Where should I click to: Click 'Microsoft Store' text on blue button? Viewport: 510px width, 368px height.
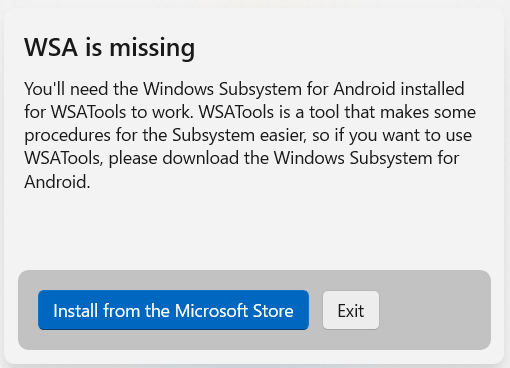(234, 311)
